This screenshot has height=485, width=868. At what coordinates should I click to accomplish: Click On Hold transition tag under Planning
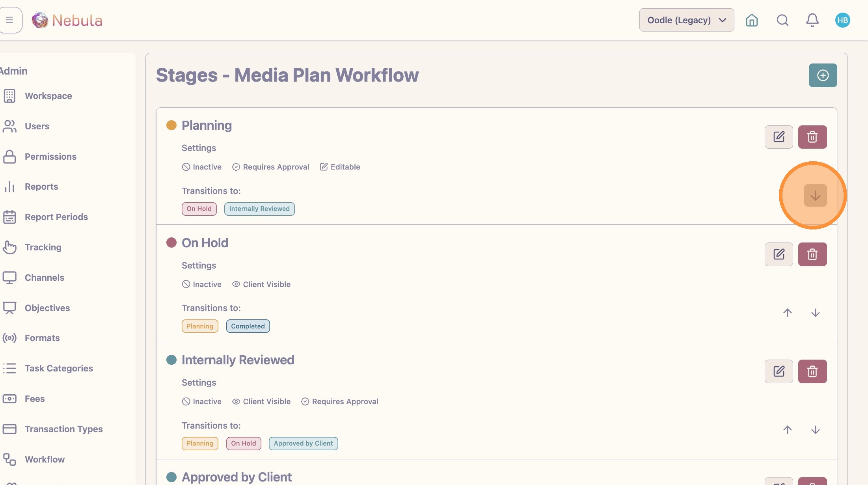(x=199, y=209)
